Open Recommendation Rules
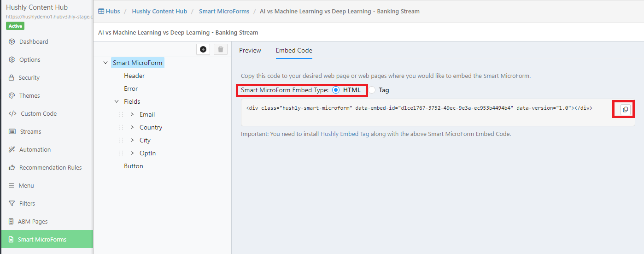The height and width of the screenshot is (254, 644). (51, 167)
